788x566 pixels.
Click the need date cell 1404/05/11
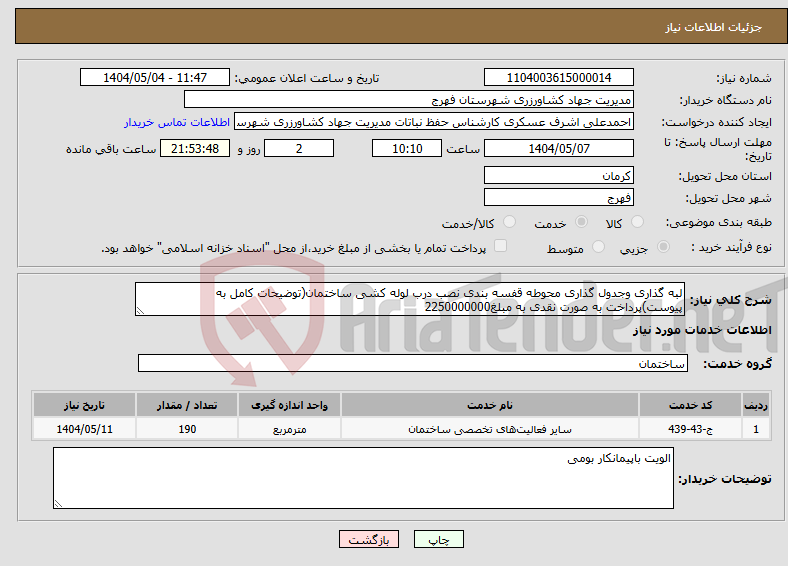(x=84, y=429)
